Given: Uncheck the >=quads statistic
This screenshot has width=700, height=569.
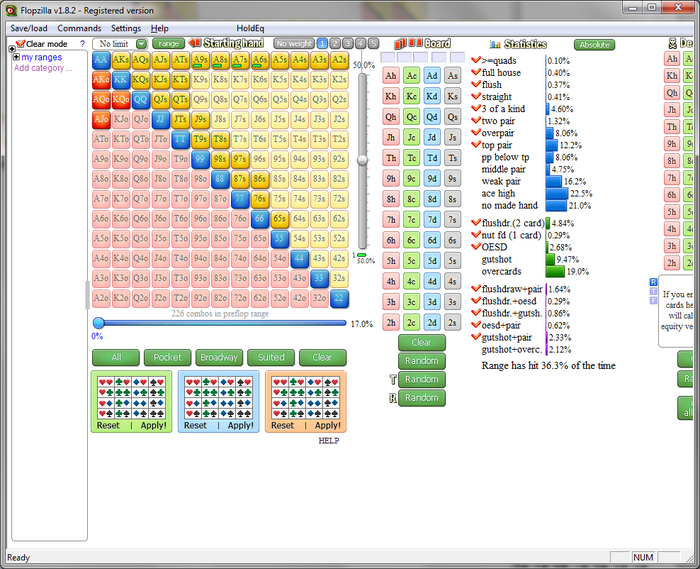Looking at the screenshot, I should (476, 60).
